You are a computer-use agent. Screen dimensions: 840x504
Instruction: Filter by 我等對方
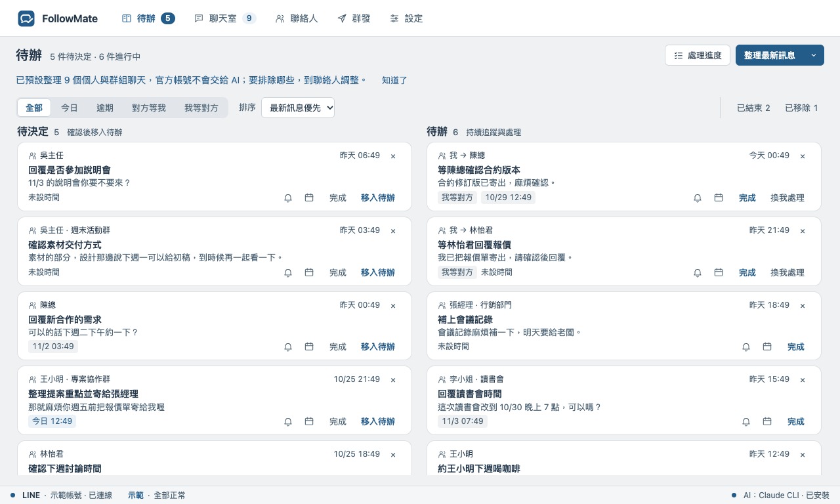point(201,108)
